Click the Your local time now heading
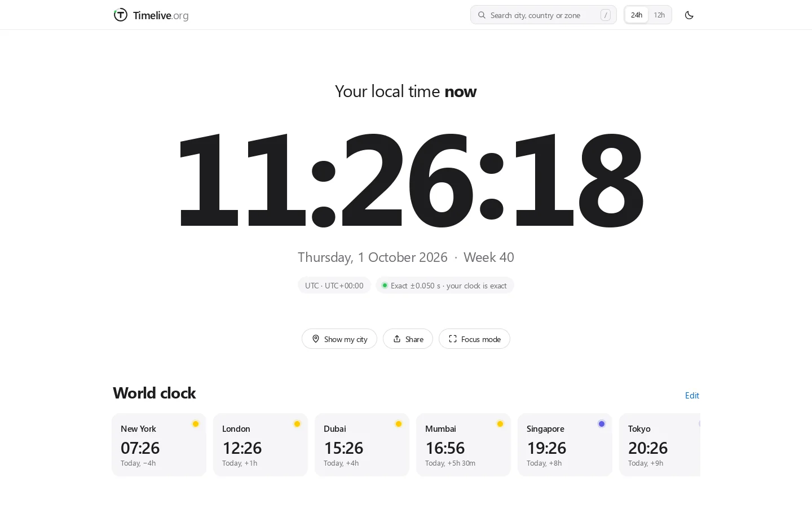The width and height of the screenshot is (812, 508). pos(406,91)
